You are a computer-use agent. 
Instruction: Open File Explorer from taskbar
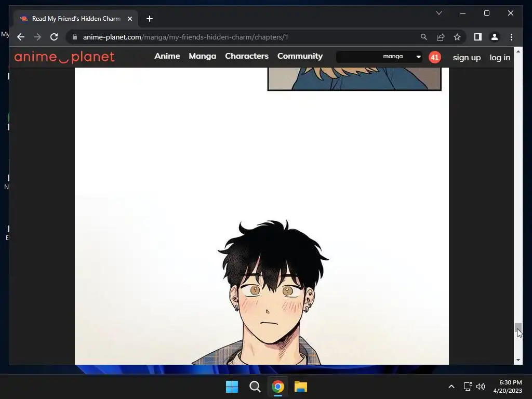(301, 387)
